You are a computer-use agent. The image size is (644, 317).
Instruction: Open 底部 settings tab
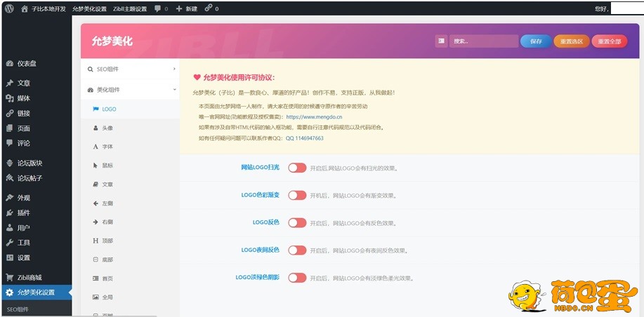tap(130, 259)
